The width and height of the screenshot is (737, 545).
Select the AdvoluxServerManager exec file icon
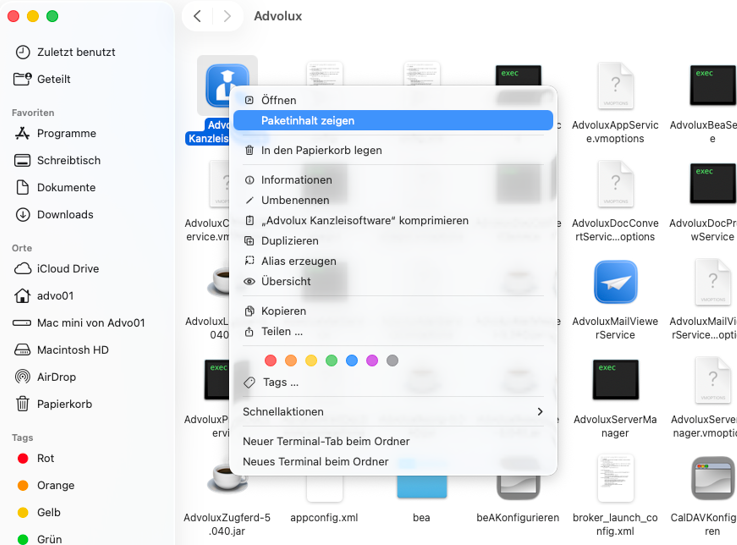pos(615,381)
